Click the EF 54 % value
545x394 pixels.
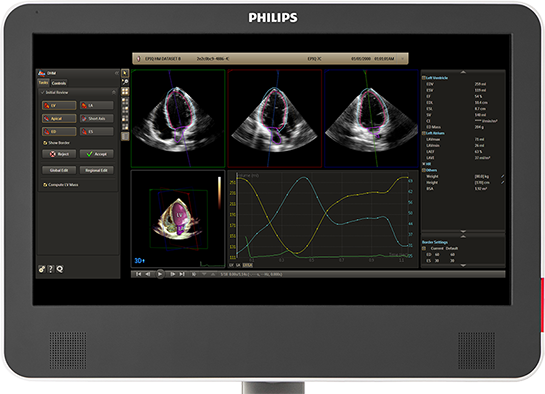(x=478, y=96)
